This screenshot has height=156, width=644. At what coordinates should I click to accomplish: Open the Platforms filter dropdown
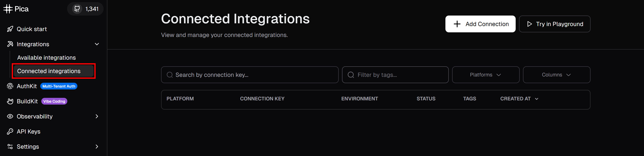[x=485, y=75]
